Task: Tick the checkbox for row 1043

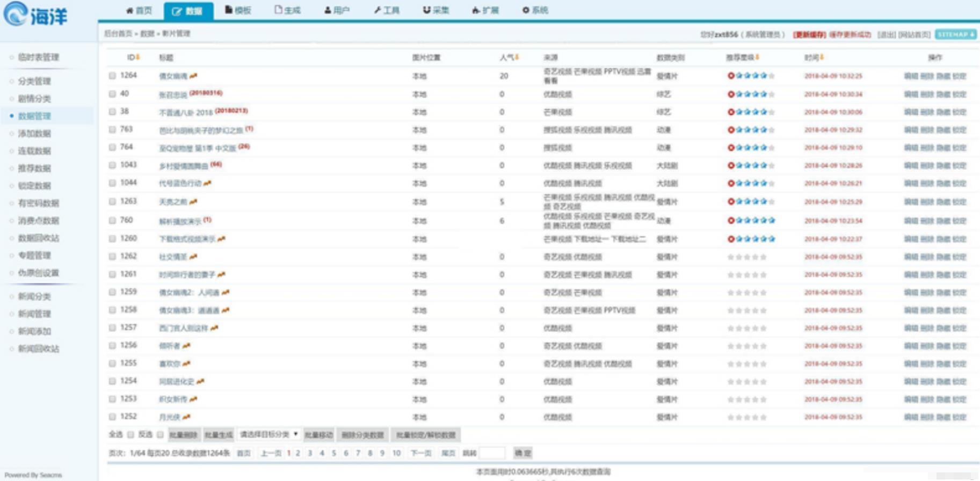Action: point(112,165)
